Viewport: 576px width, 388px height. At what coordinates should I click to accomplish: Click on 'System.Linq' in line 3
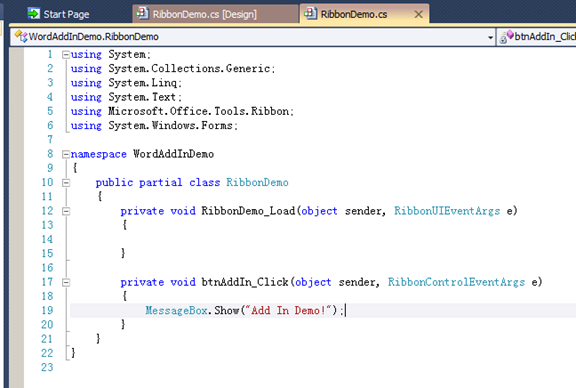click(143, 83)
